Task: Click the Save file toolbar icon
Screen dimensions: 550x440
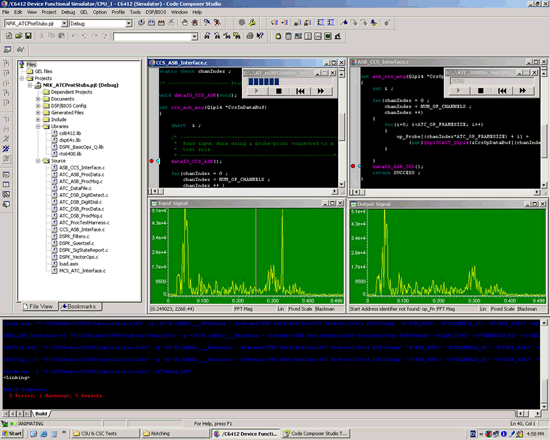Action: [28, 36]
